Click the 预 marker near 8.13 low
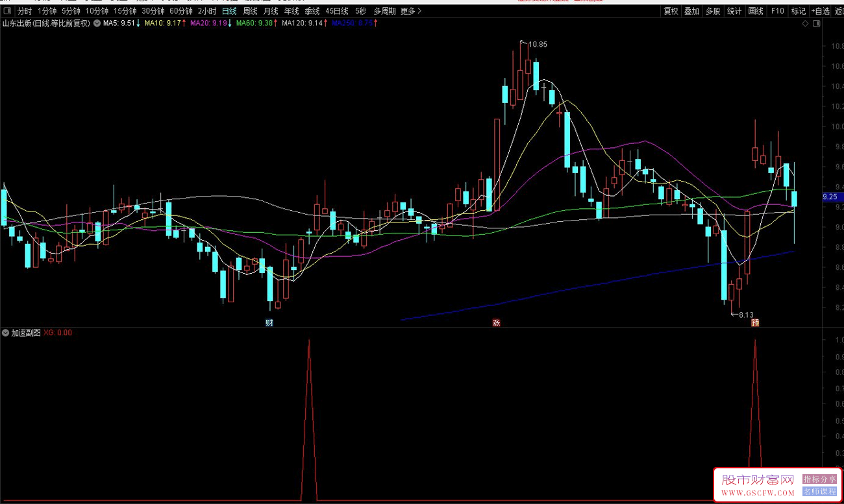 (x=755, y=322)
